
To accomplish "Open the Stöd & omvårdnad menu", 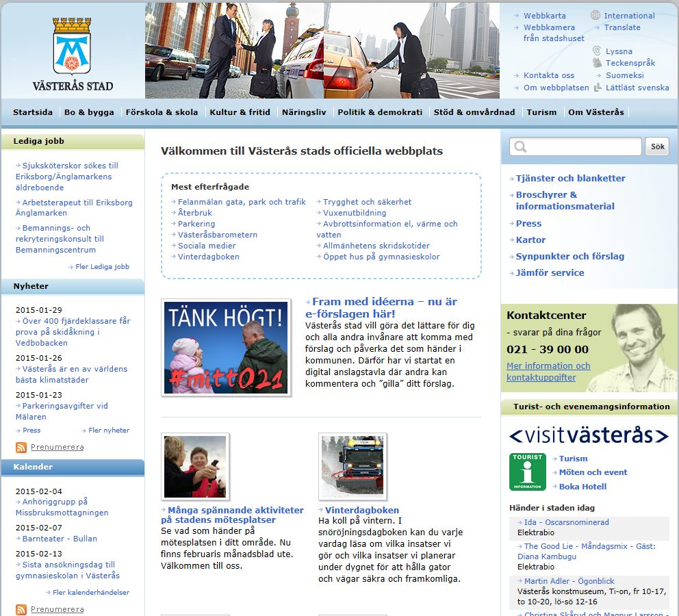I will [x=474, y=112].
